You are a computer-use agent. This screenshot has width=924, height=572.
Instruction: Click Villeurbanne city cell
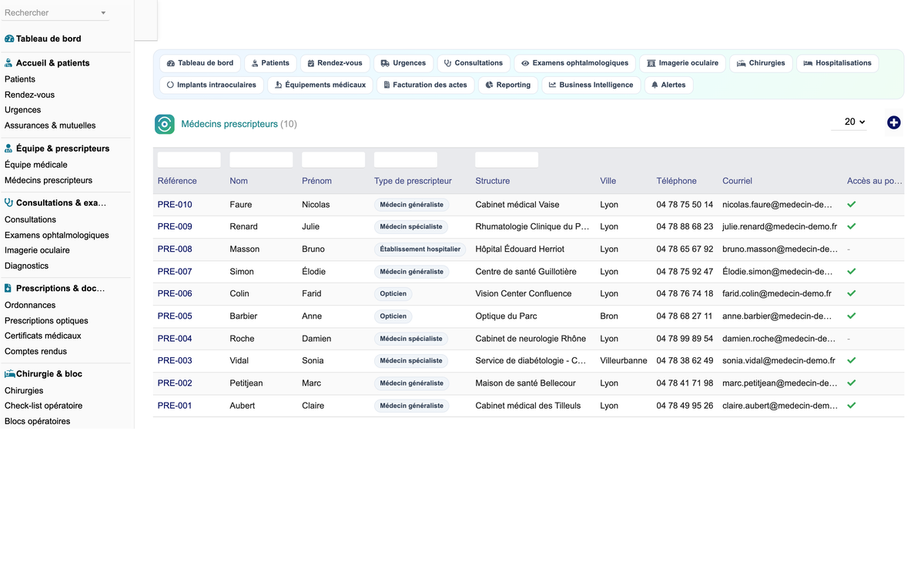point(624,361)
